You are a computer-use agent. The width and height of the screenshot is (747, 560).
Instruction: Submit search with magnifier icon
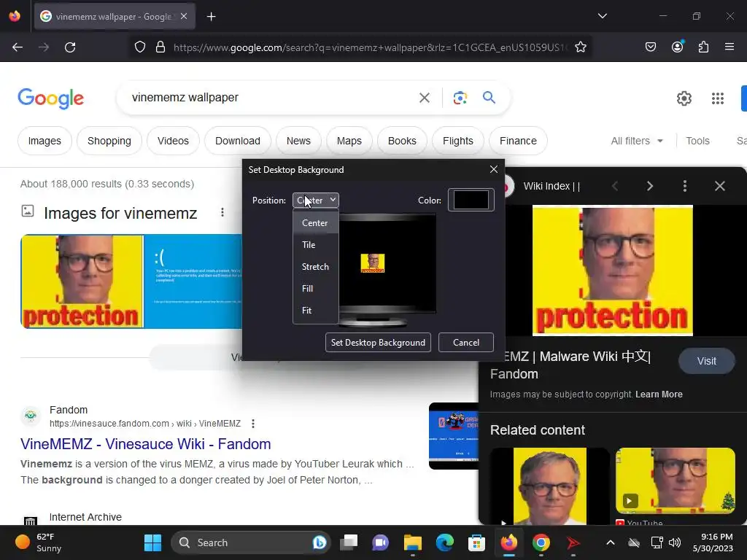pos(489,98)
